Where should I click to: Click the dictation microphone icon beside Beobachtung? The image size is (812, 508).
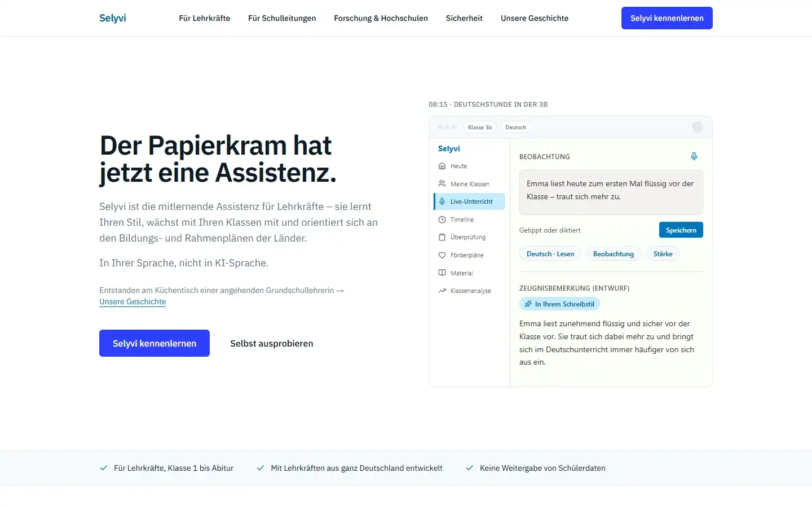[694, 156]
